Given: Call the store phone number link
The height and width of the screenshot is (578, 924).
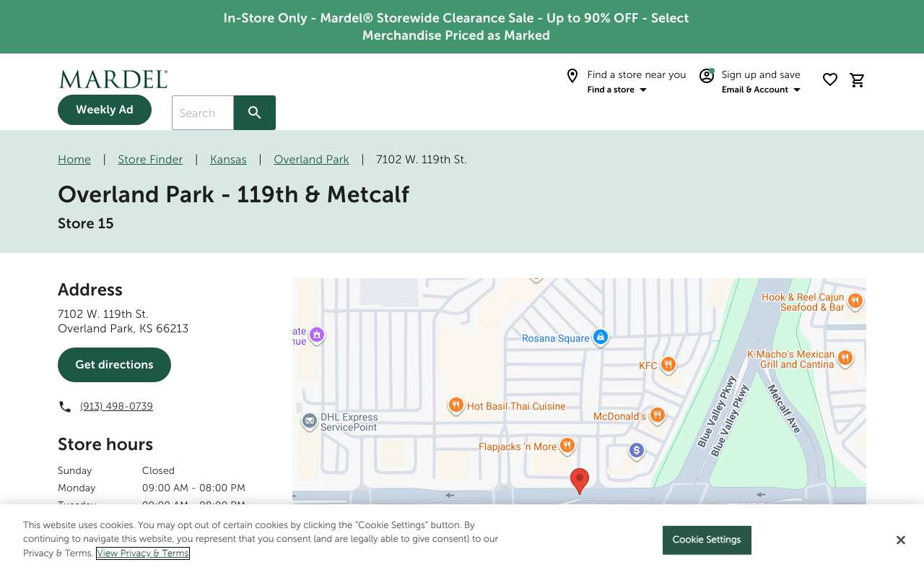Looking at the screenshot, I should point(116,407).
